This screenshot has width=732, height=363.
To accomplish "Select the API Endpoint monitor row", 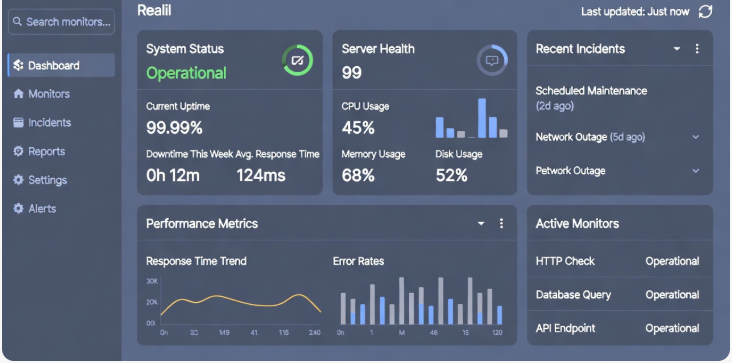I will point(619,328).
